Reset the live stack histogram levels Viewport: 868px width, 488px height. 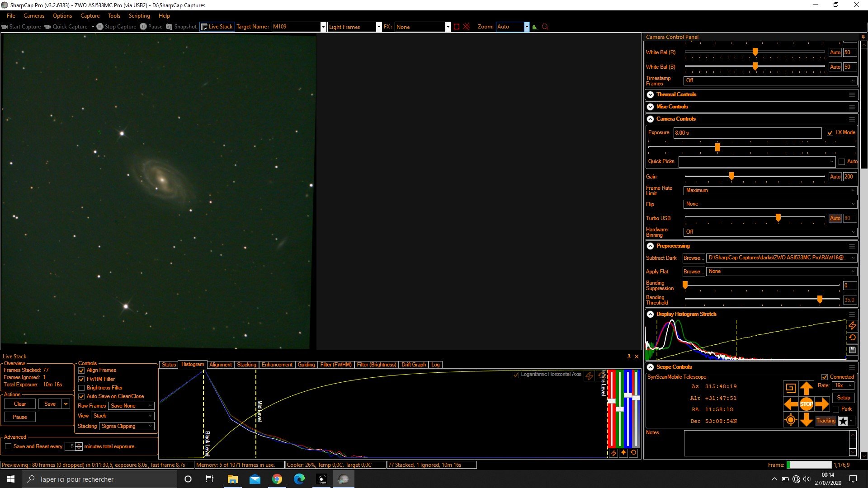click(601, 376)
